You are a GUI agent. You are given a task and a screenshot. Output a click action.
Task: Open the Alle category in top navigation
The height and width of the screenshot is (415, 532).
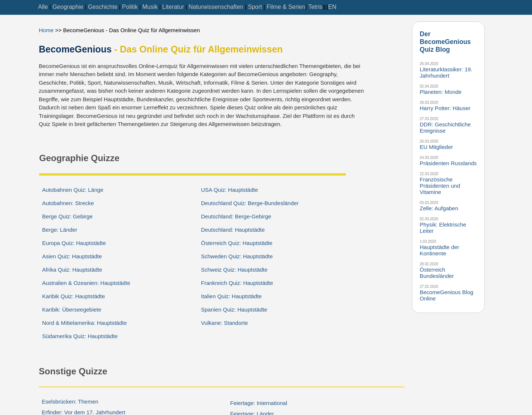pos(43,7)
